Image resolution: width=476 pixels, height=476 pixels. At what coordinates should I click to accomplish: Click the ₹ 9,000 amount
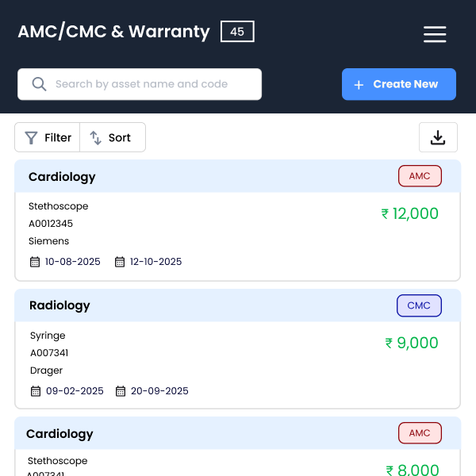(x=412, y=343)
